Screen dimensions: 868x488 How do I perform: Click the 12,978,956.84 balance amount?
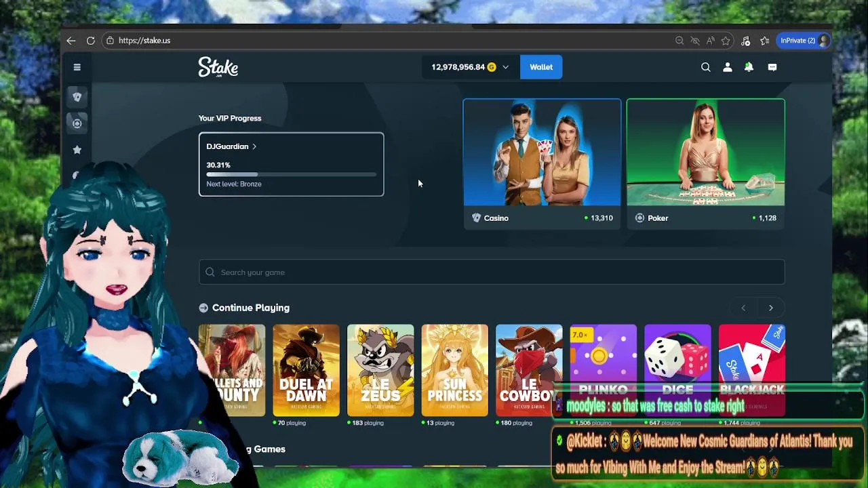(x=458, y=67)
